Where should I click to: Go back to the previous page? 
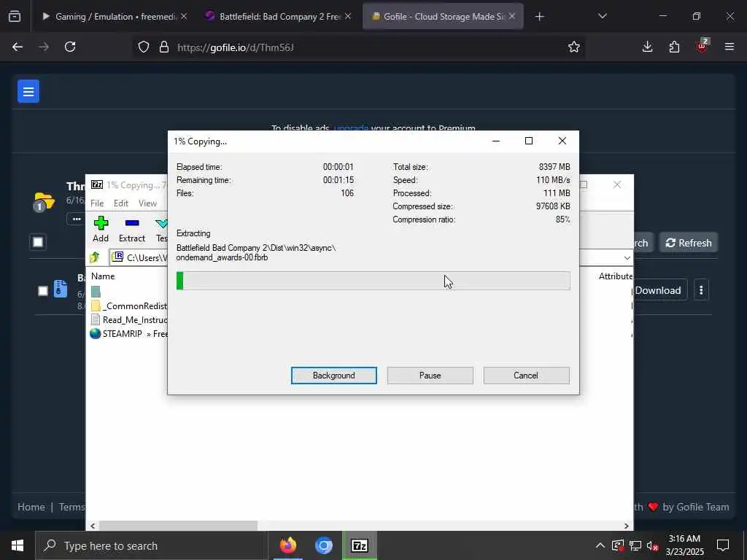(18, 47)
